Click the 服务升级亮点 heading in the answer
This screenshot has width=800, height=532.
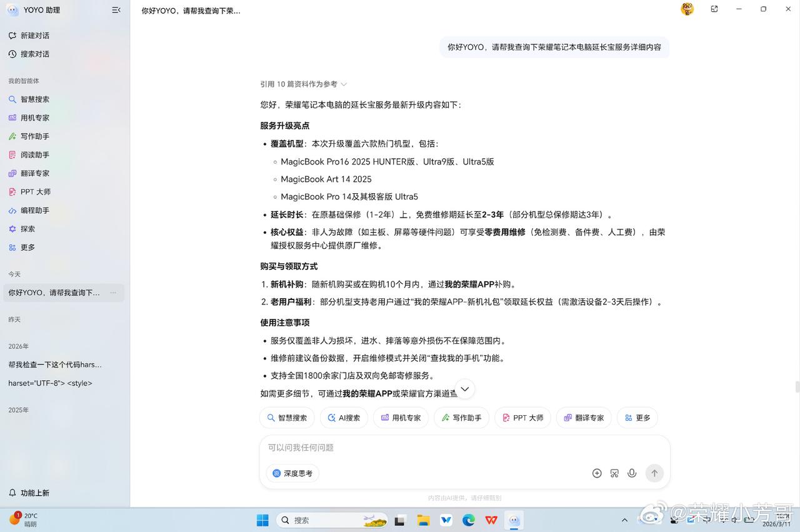pos(285,126)
